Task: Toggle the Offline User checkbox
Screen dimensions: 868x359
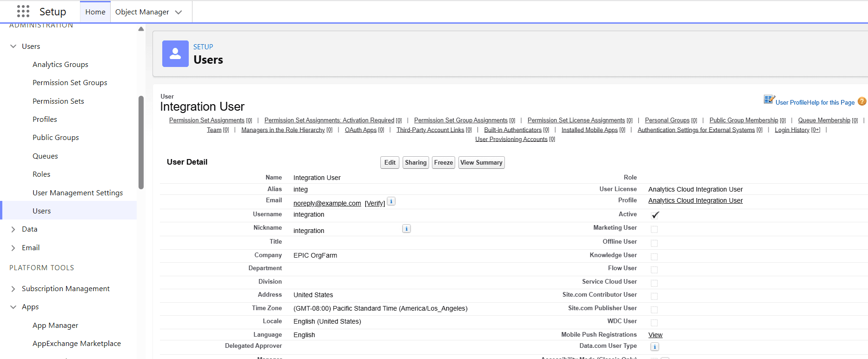Action: tap(654, 243)
